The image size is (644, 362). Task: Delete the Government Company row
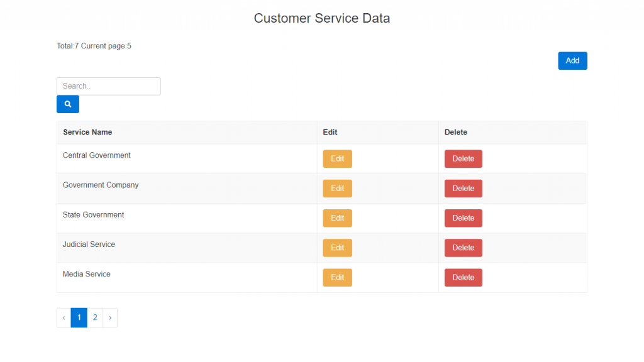(463, 189)
